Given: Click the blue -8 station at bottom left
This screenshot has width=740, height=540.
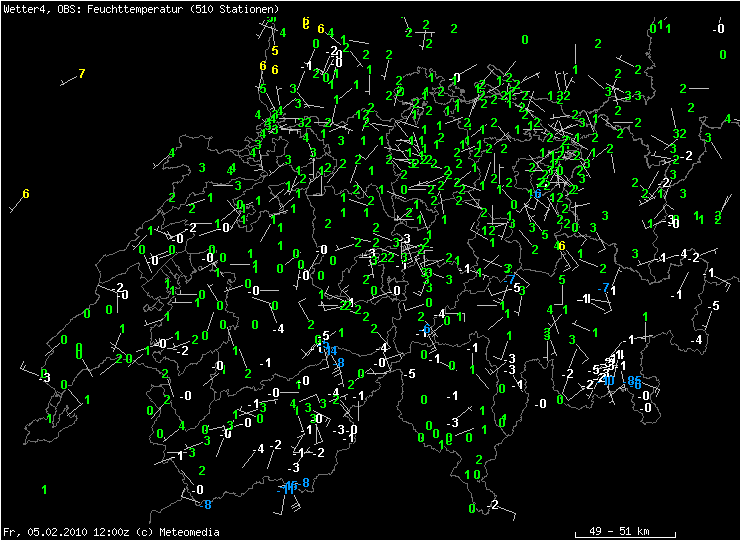Looking at the screenshot, I should (x=205, y=504).
